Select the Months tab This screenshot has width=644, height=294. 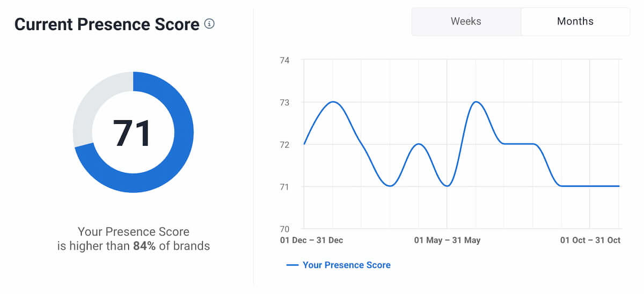[575, 21]
